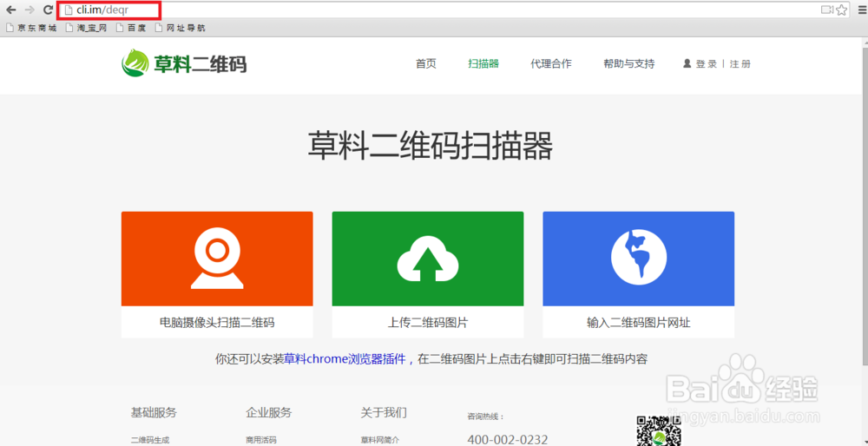Open the 京东商城 bookmark
The height and width of the screenshot is (446, 868).
[x=31, y=28]
